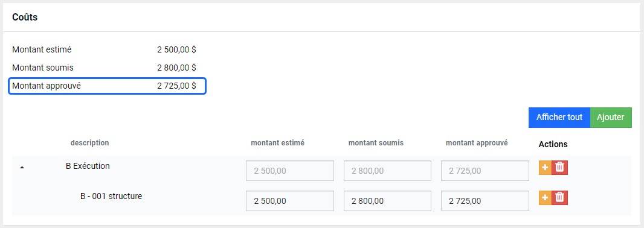The image size is (644, 228).
Task: Click the plus icon for B - 001 structure
Action: coord(545,198)
